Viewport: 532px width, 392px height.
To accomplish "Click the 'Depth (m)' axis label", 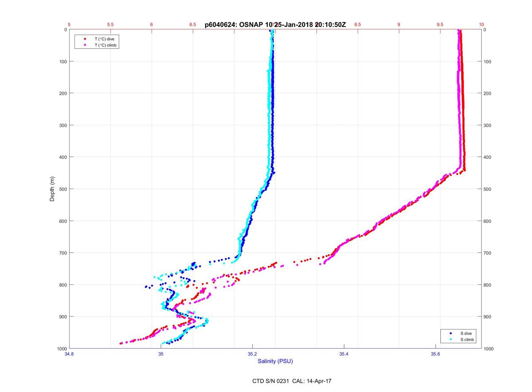I will [52, 189].
